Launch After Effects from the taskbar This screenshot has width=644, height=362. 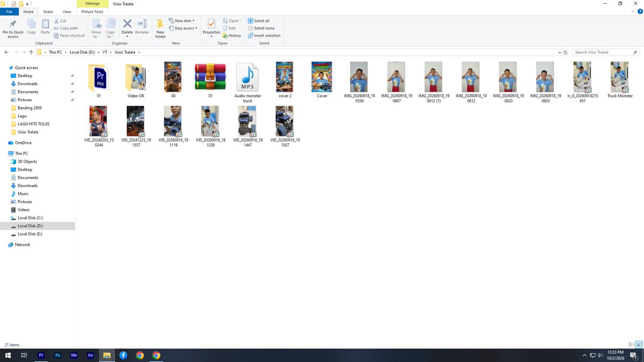click(x=90, y=355)
